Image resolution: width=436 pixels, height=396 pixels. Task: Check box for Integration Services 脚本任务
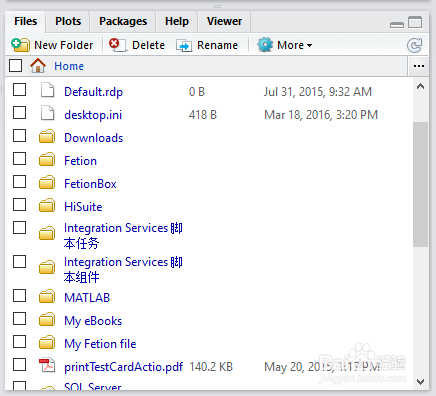coord(20,228)
